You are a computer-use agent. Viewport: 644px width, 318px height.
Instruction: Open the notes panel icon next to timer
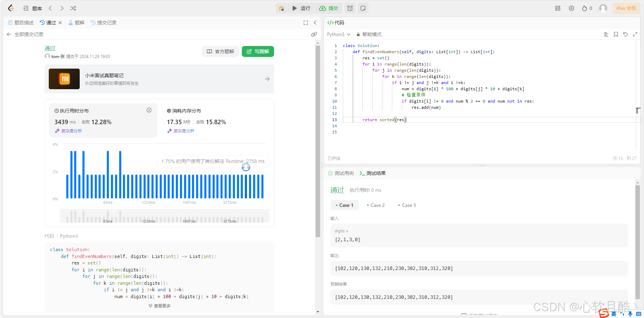(x=363, y=8)
